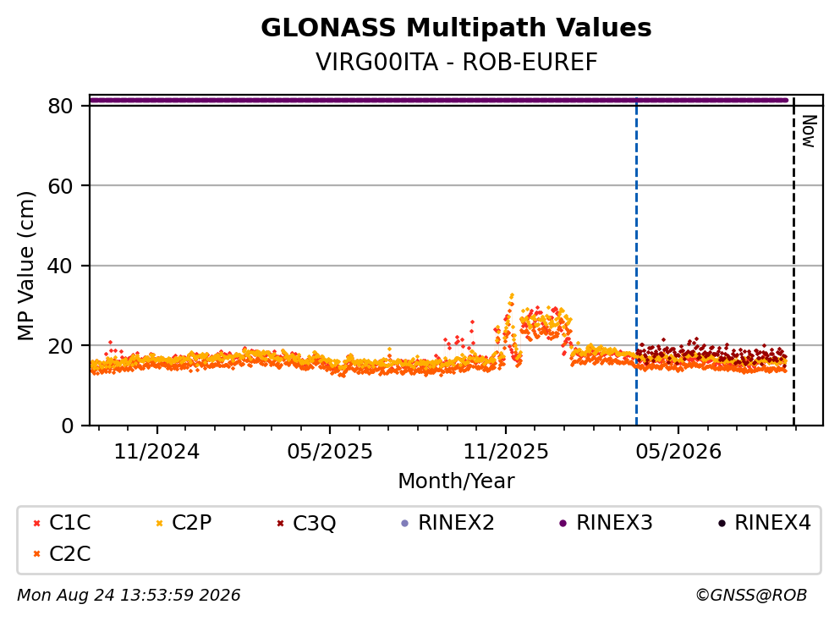This screenshot has height=621, width=840.
Task: Click the GLONASS Multipath Values title
Action: click(x=456, y=28)
